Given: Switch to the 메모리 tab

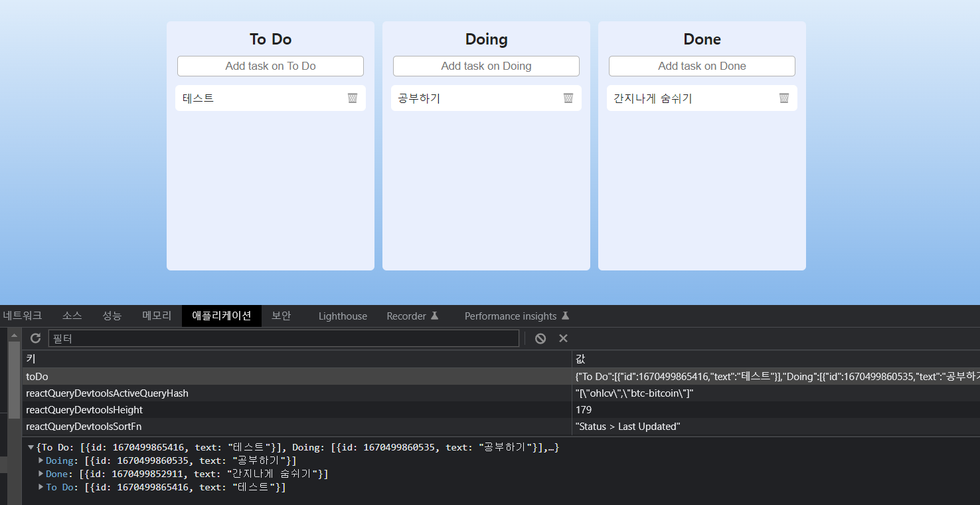Looking at the screenshot, I should coord(157,316).
